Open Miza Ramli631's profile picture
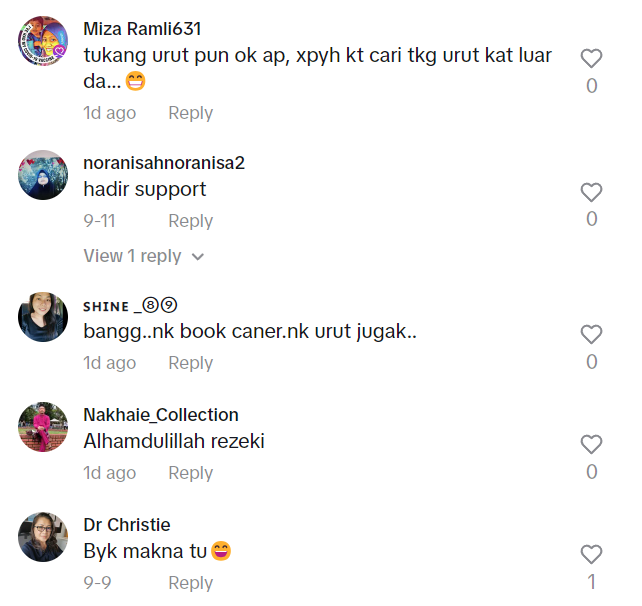This screenshot has width=642, height=606. point(43,41)
